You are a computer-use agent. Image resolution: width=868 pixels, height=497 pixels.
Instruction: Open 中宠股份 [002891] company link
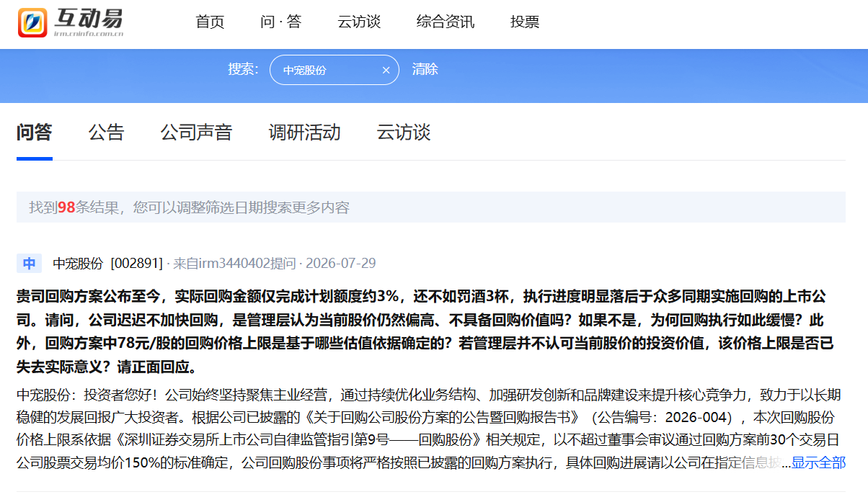107,264
